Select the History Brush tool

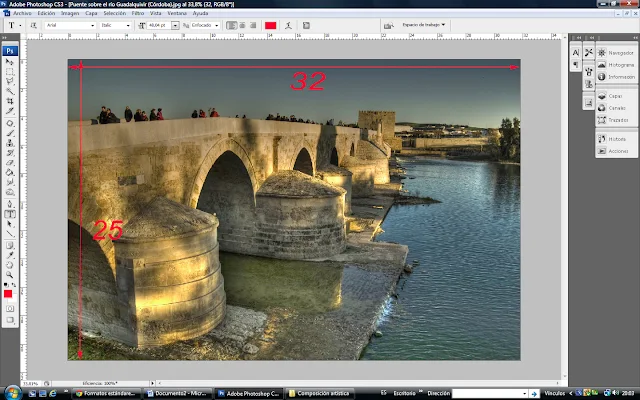point(10,153)
